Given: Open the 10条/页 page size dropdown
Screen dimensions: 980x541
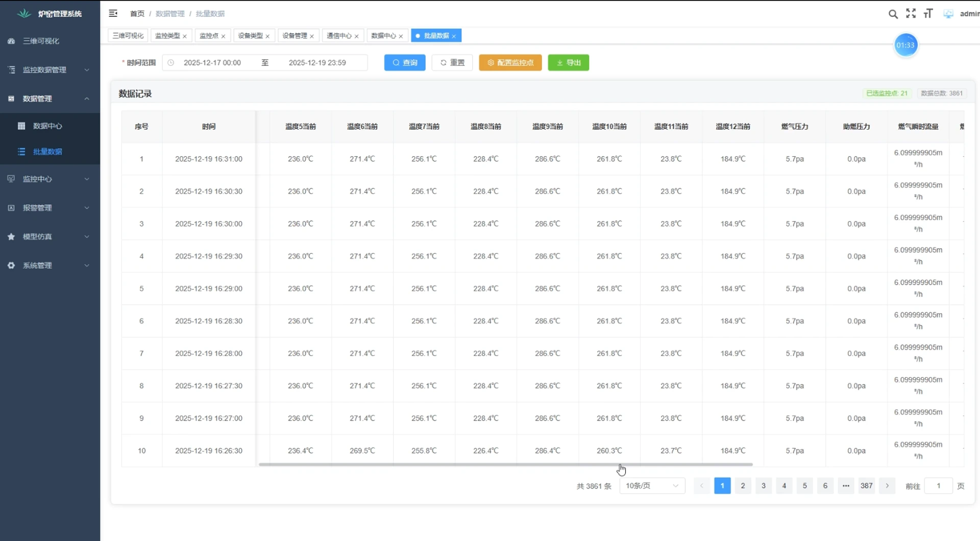Looking at the screenshot, I should coord(652,486).
